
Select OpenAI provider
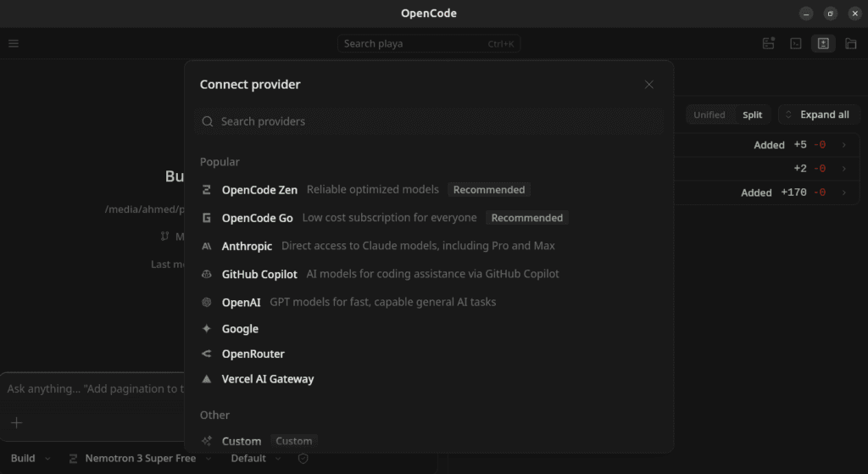(429, 303)
